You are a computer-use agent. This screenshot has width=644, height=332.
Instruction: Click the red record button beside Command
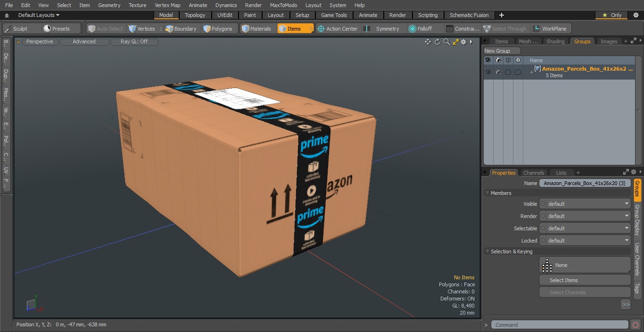636,325
